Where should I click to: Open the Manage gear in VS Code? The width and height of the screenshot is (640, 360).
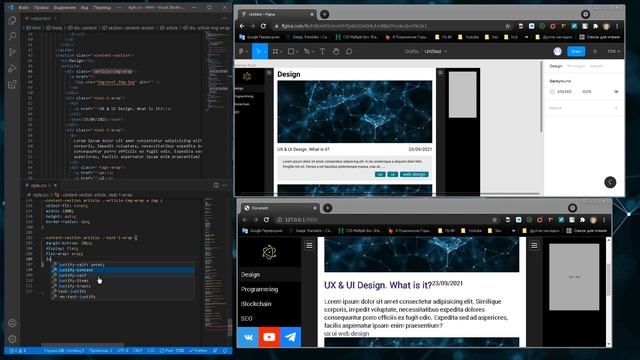pos(12,339)
